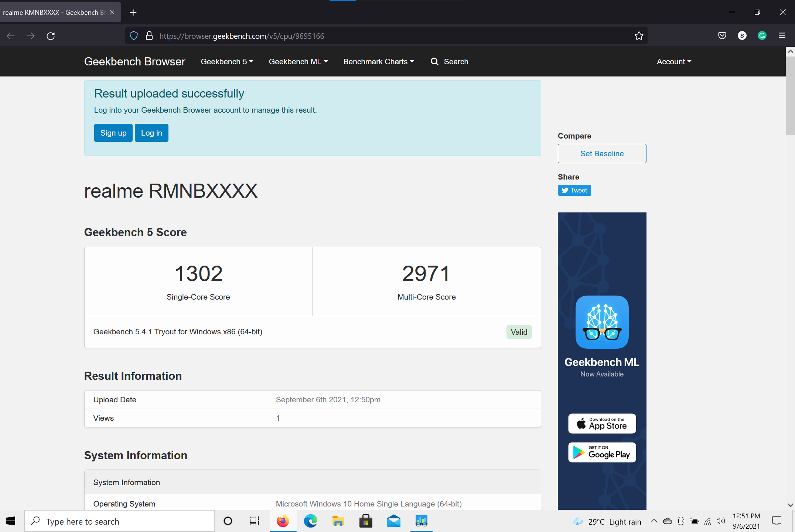Show hidden system tray icons
795x532 pixels.
(654, 521)
